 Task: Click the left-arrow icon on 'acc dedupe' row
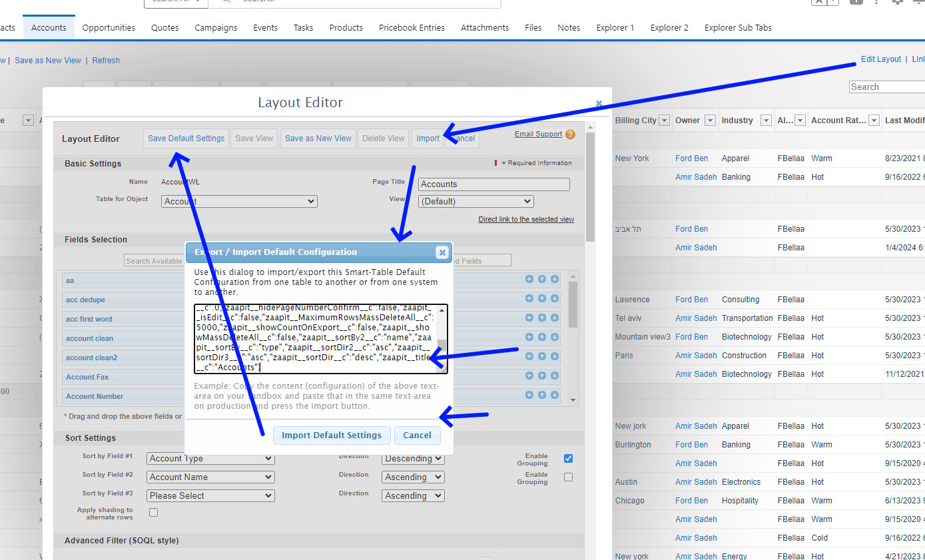coord(529,299)
